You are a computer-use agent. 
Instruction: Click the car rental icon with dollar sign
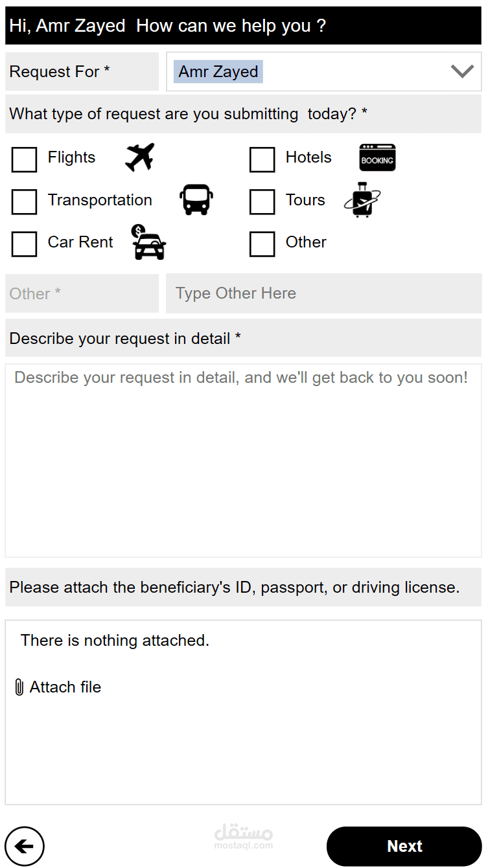[x=148, y=242]
